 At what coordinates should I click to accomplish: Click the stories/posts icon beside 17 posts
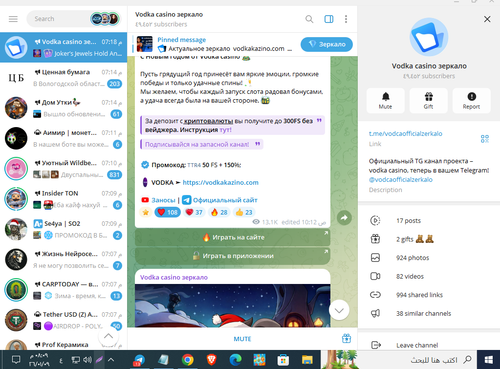[x=375, y=220]
